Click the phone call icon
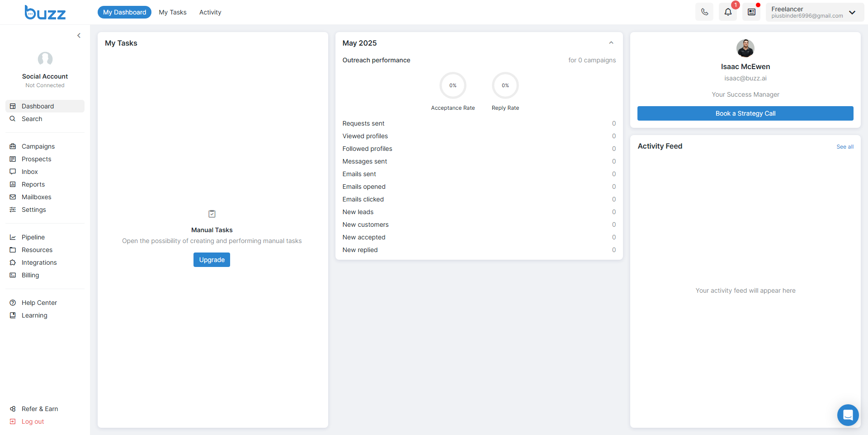This screenshot has height=435, width=868. (704, 12)
